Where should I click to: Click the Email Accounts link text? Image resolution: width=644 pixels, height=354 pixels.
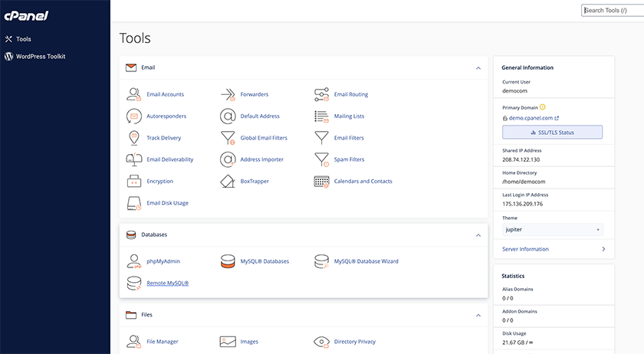165,94
